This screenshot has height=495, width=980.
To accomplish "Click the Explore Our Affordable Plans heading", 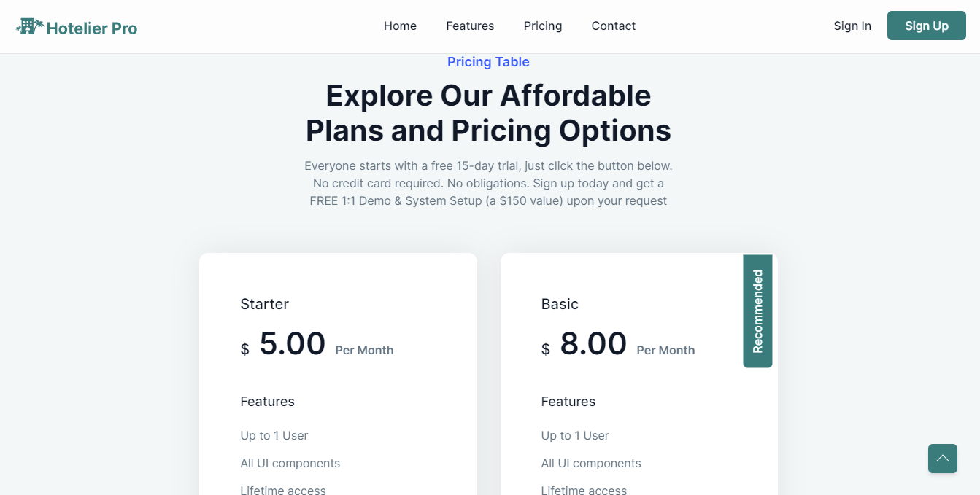I will tap(488, 113).
